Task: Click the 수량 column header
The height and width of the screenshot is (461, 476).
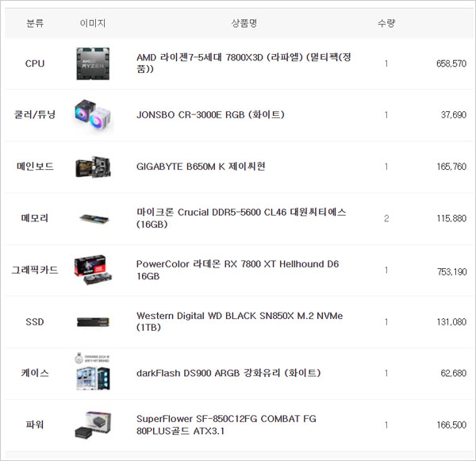Action: (x=386, y=23)
